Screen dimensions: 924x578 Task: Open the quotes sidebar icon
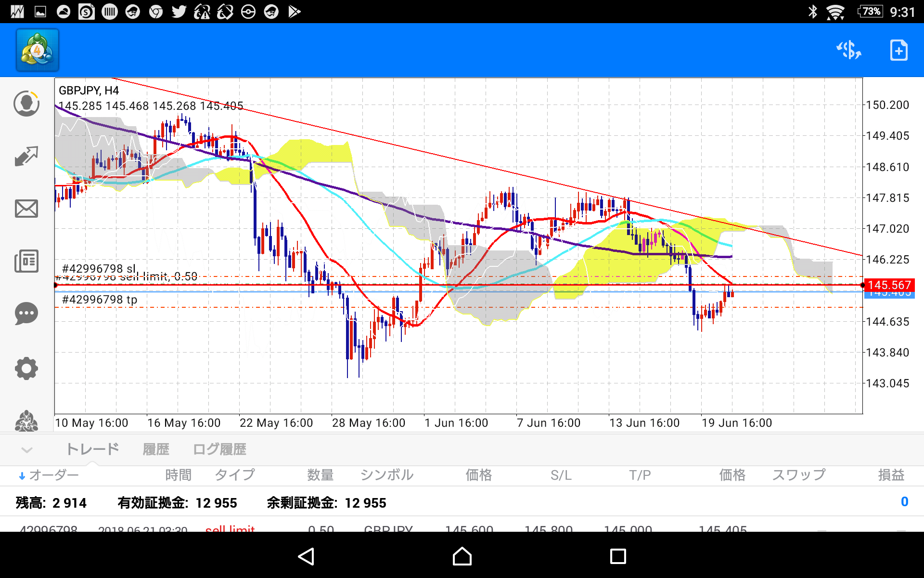[x=26, y=104]
